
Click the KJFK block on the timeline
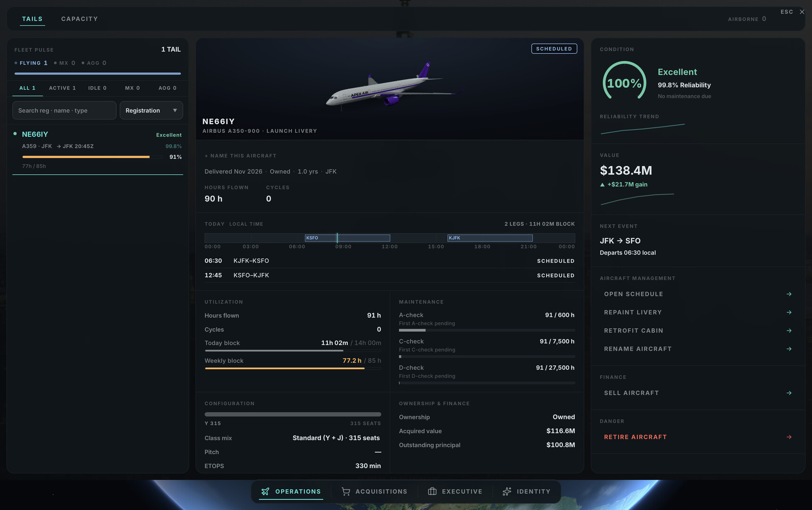(490, 238)
